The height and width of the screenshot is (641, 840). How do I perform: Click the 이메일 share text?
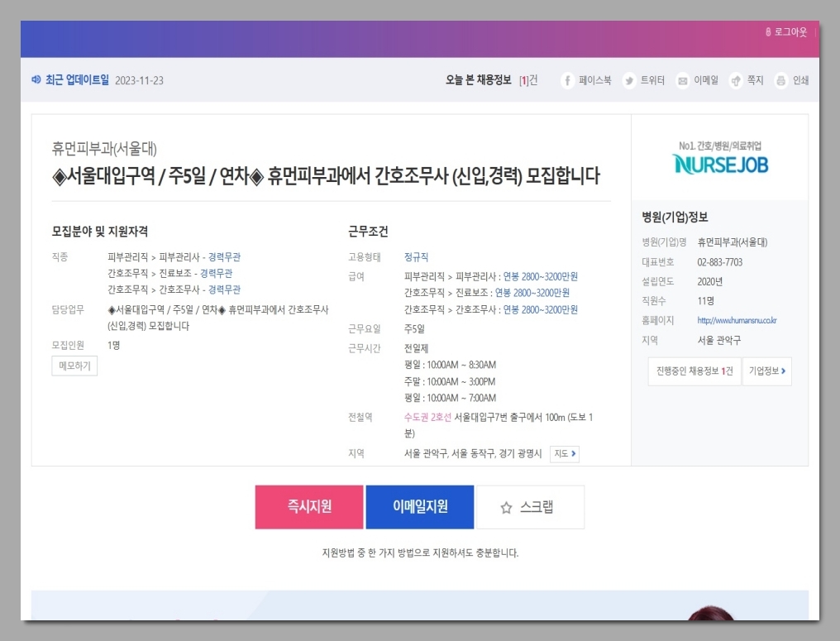click(x=706, y=80)
